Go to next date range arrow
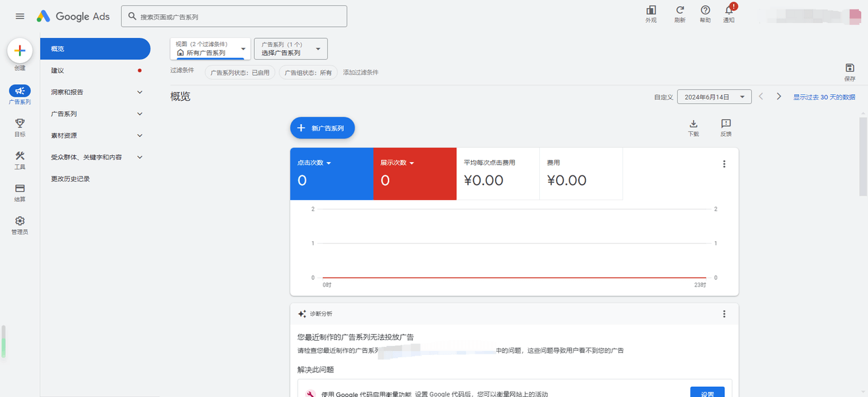This screenshot has width=868, height=397. pos(779,97)
